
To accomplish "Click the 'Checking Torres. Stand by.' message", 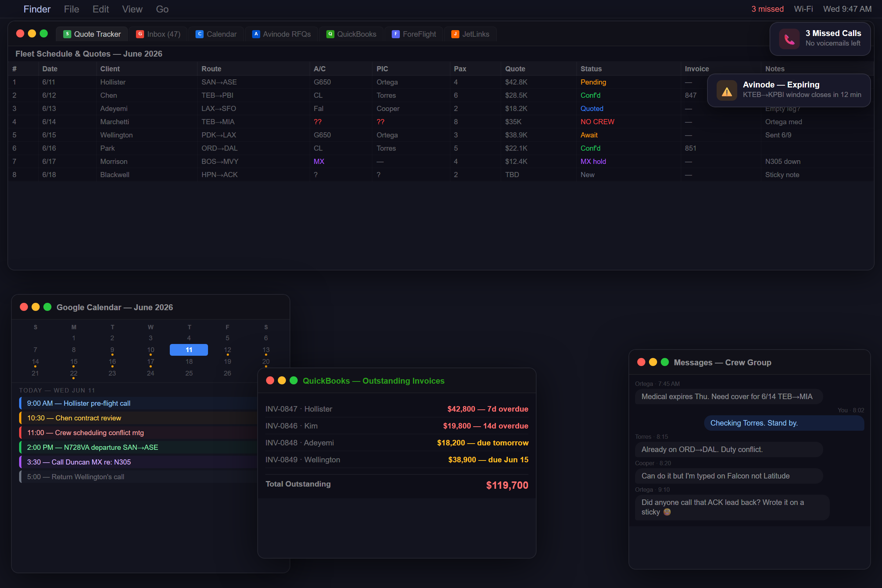I will 784,423.
